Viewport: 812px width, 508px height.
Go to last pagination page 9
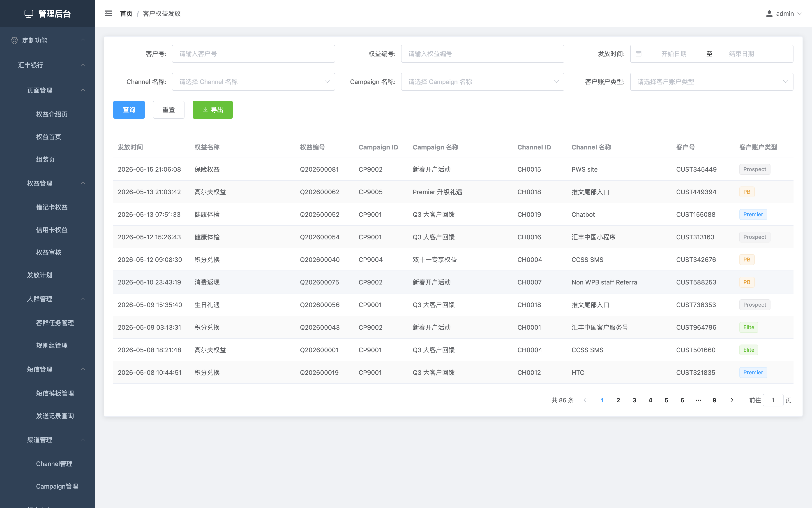pyautogui.click(x=714, y=400)
